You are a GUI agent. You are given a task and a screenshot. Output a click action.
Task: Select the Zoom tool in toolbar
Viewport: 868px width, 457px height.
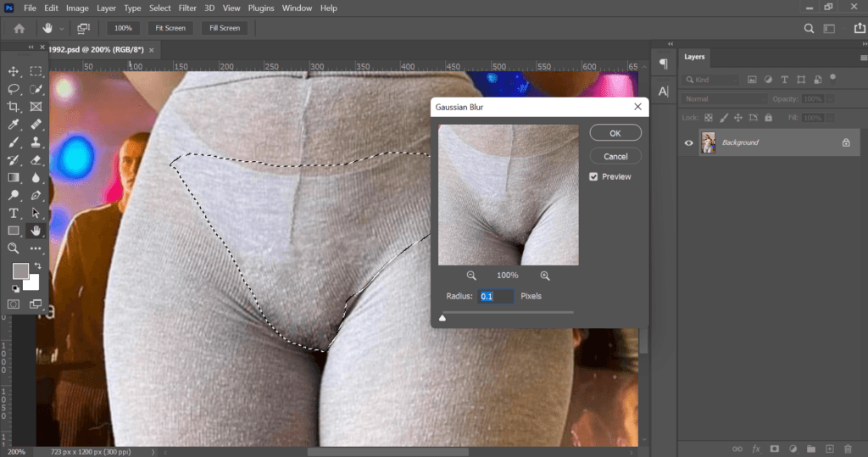click(14, 248)
